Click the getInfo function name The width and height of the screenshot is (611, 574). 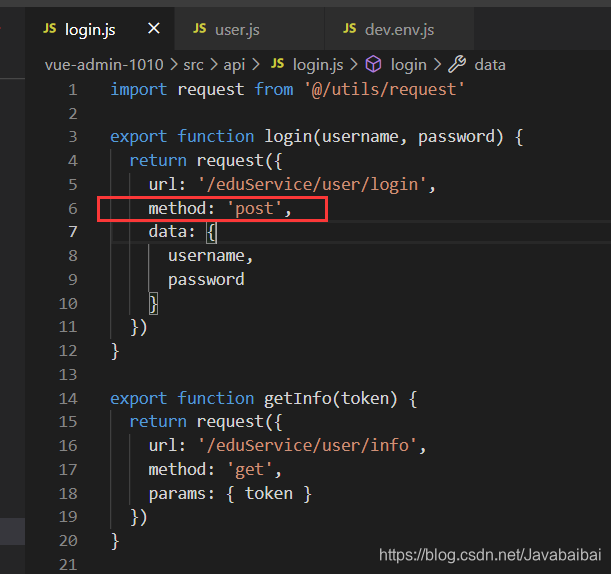(x=298, y=399)
